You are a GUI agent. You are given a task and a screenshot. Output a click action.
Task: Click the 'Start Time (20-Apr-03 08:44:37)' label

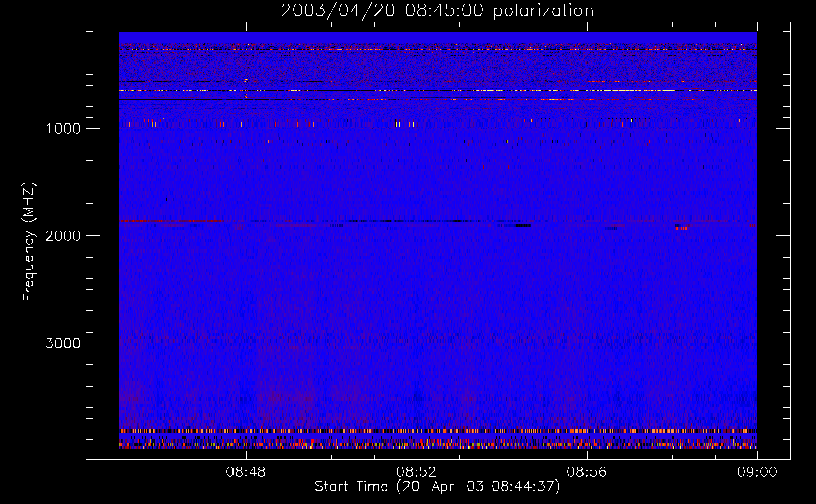(x=437, y=487)
